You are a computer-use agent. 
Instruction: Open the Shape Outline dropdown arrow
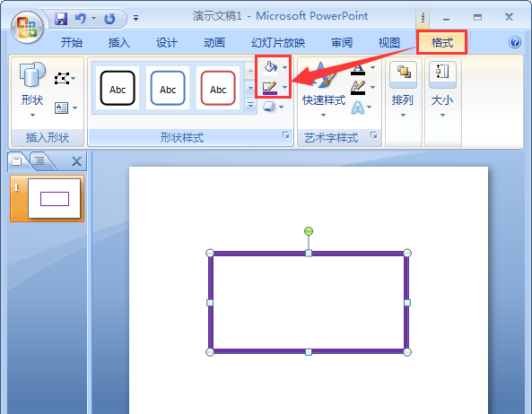click(x=285, y=88)
